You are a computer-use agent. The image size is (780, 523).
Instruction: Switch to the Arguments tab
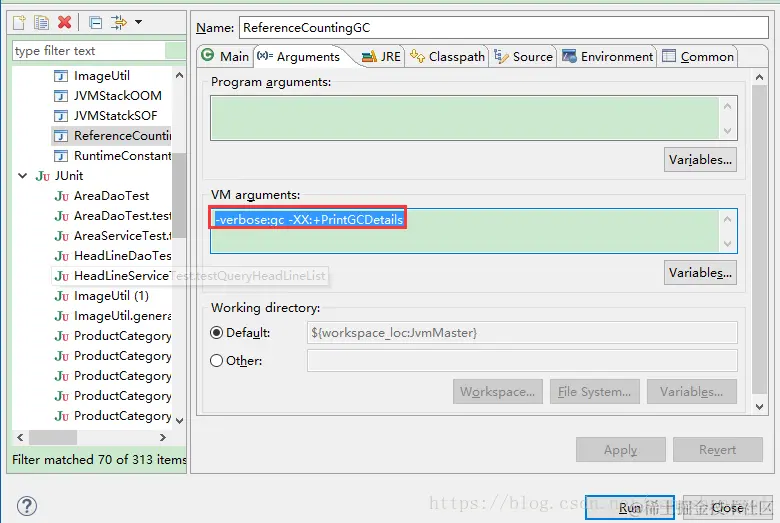click(298, 56)
